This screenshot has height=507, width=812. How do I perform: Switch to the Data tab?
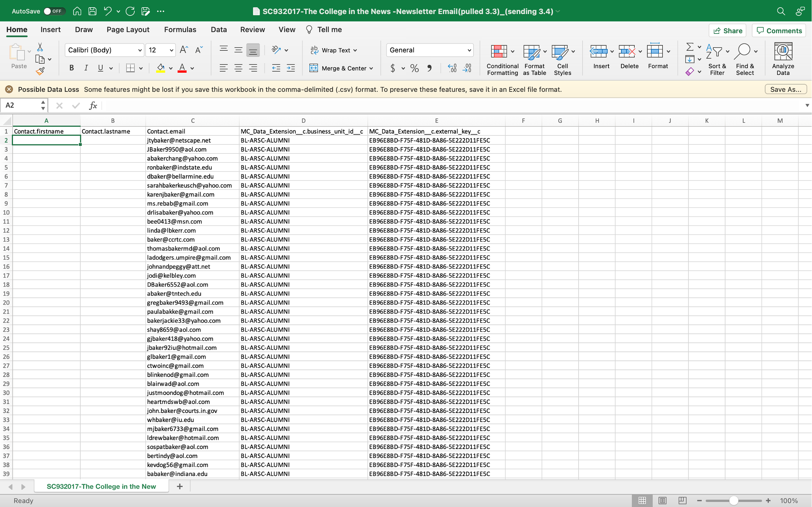218,30
